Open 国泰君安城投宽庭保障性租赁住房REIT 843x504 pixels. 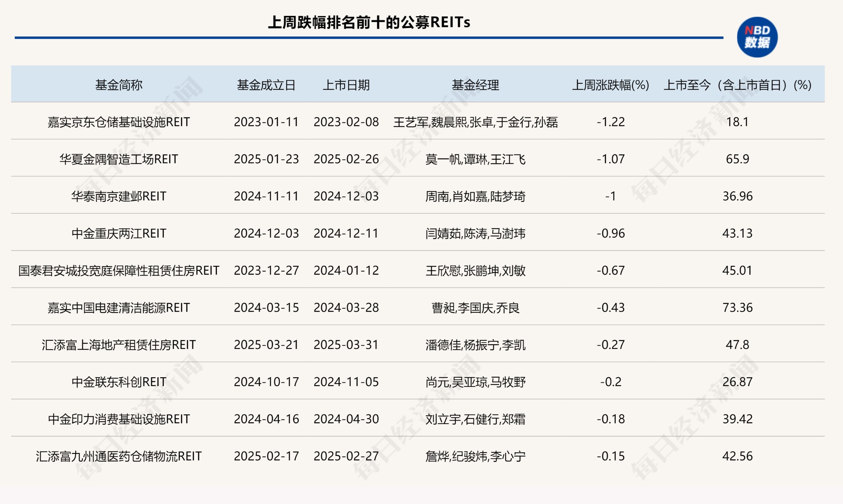click(x=117, y=270)
